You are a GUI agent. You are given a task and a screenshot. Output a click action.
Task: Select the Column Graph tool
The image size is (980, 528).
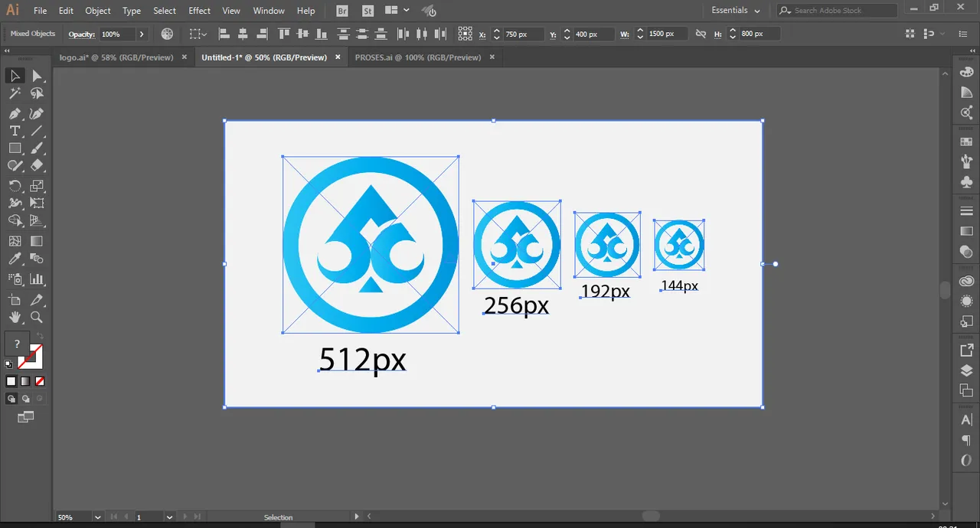click(x=37, y=279)
